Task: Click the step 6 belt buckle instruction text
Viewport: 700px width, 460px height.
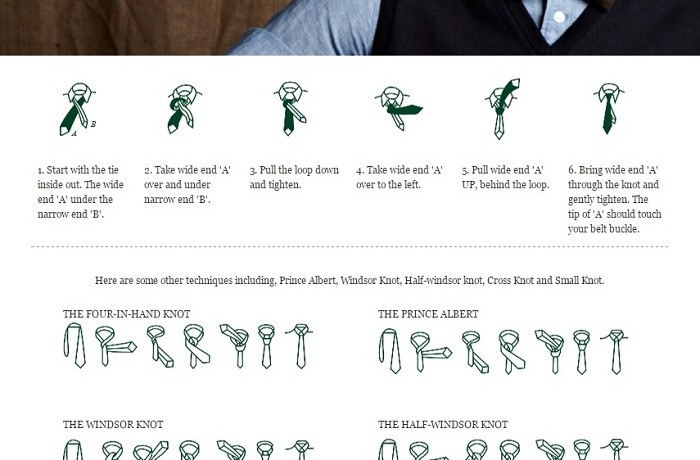Action: 615,199
